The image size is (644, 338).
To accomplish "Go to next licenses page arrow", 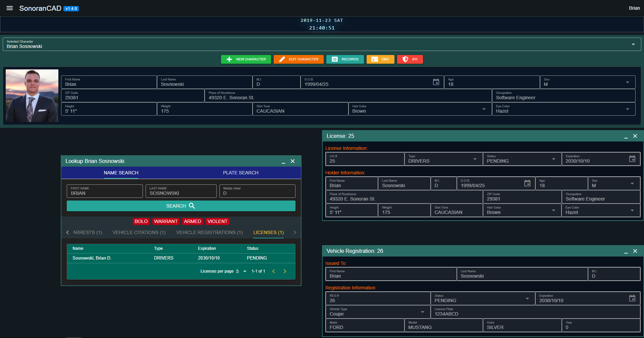I will [x=285, y=271].
